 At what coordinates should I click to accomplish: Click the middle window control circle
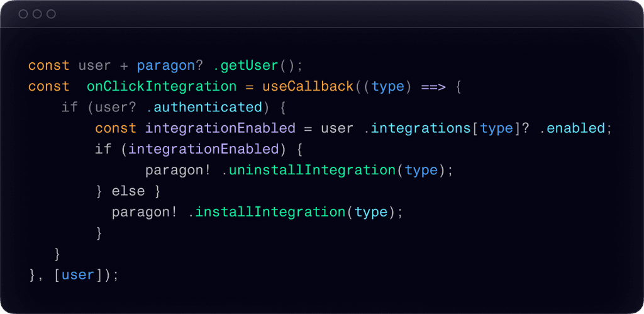point(37,14)
